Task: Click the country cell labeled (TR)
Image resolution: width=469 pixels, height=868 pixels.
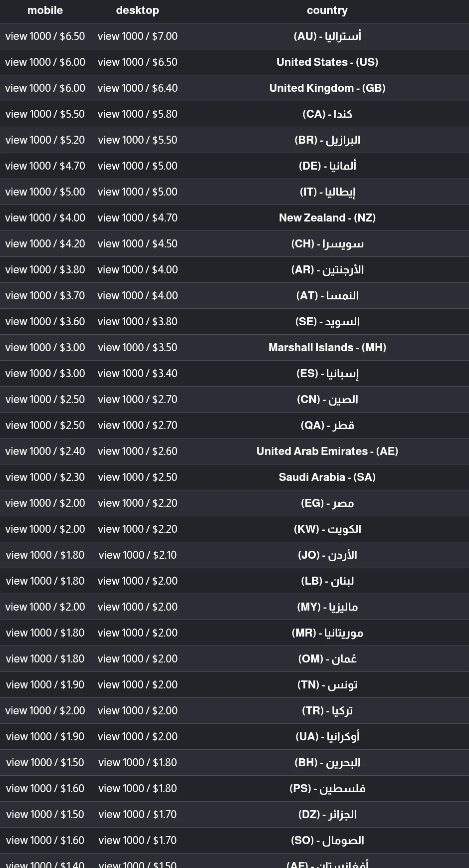Action: [327, 711]
